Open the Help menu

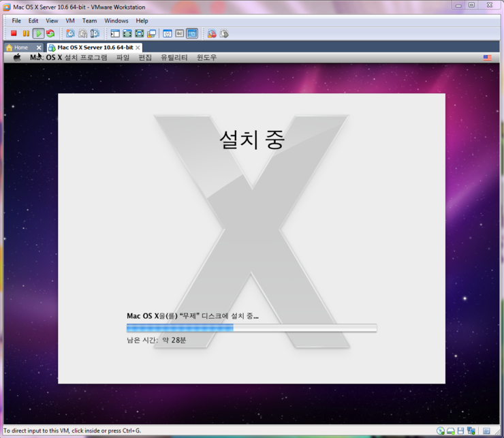point(142,20)
